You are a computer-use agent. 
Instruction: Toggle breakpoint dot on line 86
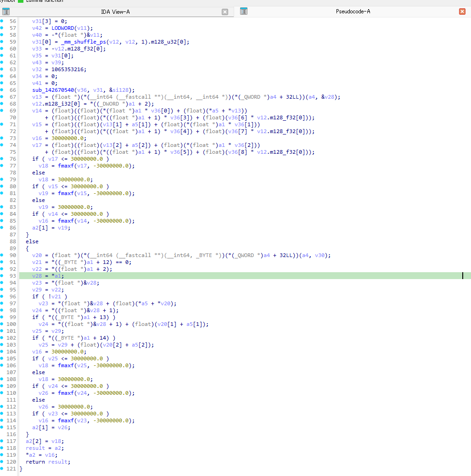(2, 228)
